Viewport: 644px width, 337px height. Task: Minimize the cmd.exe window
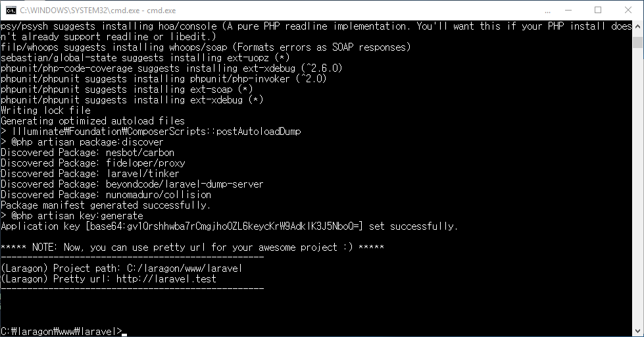pos(566,10)
